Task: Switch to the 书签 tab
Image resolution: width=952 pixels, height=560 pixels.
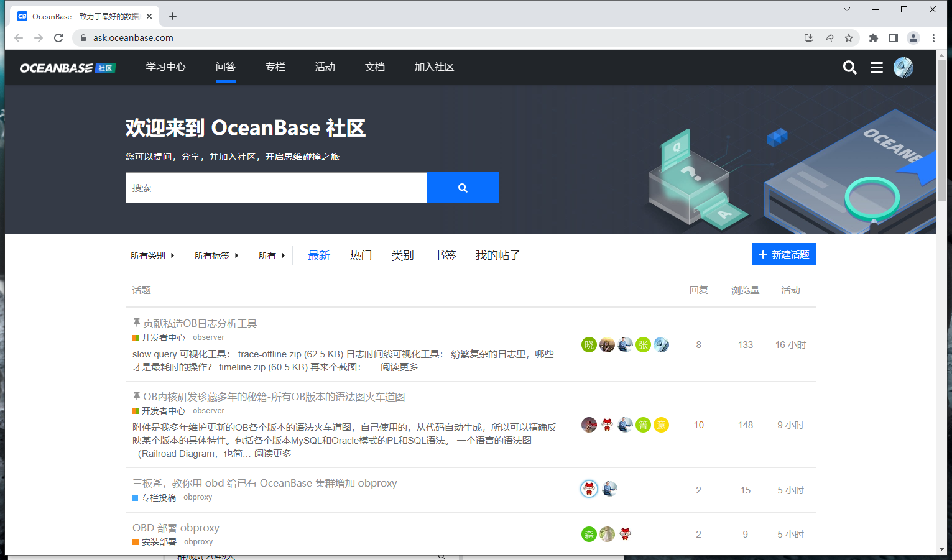Action: 445,255
